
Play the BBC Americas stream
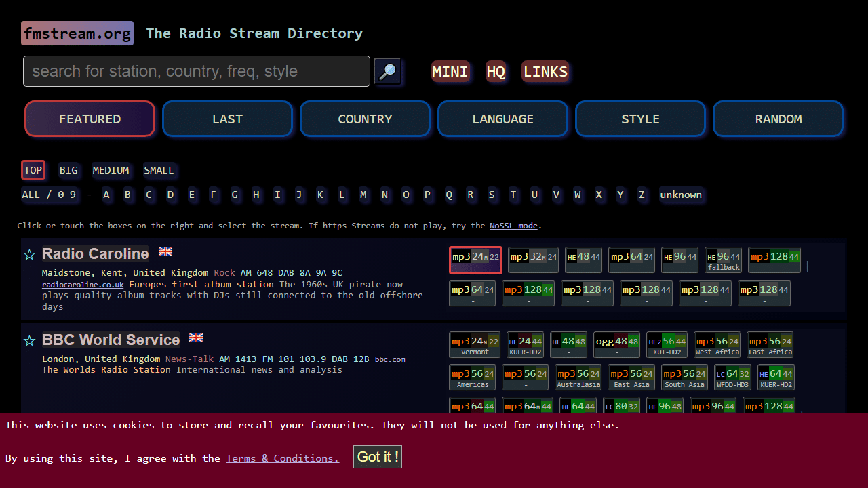tap(473, 378)
